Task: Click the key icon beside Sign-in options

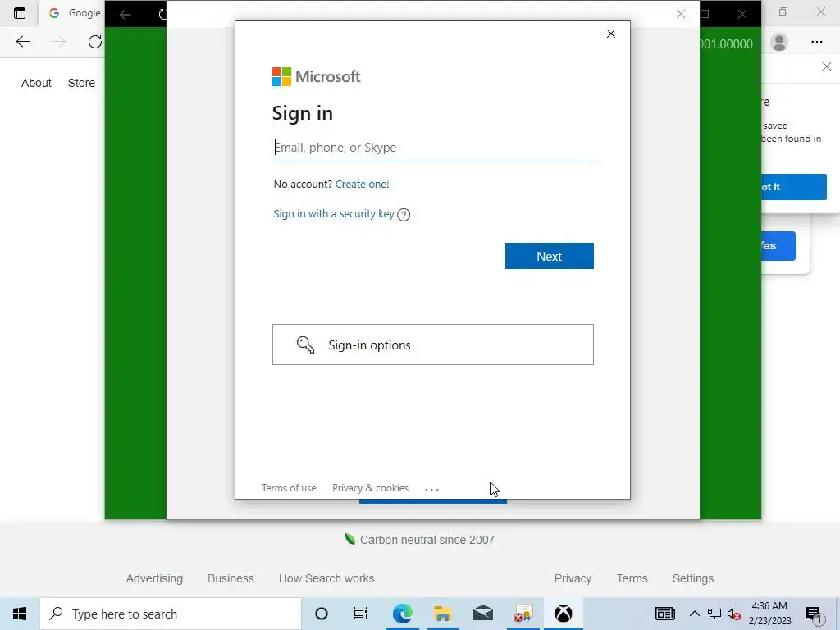Action: click(305, 345)
